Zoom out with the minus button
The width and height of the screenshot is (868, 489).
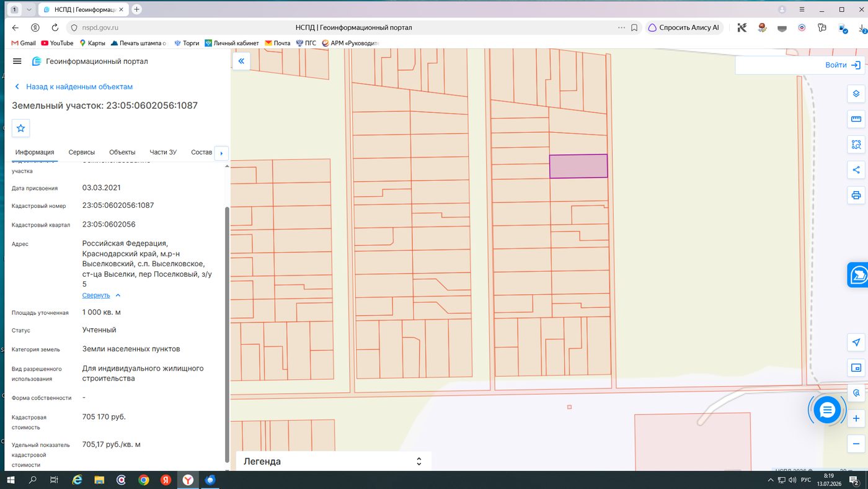point(856,444)
